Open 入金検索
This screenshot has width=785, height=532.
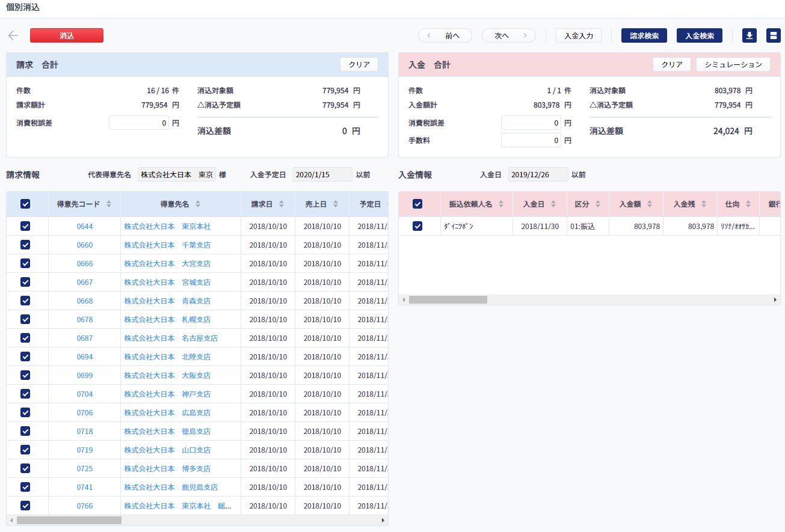[x=700, y=35]
